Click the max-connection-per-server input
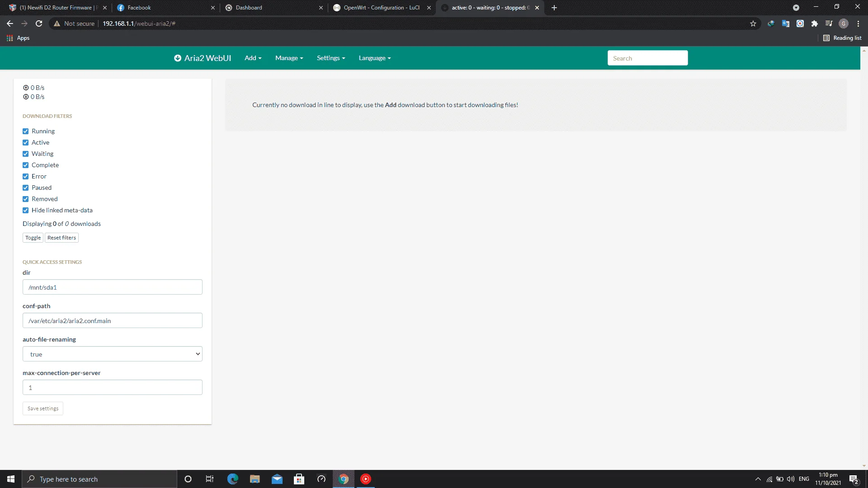The width and height of the screenshot is (868, 488). pos(113,387)
